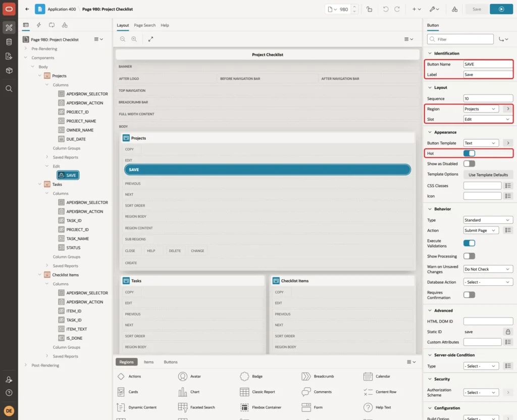Open the Icon picker list button

[x=508, y=196]
